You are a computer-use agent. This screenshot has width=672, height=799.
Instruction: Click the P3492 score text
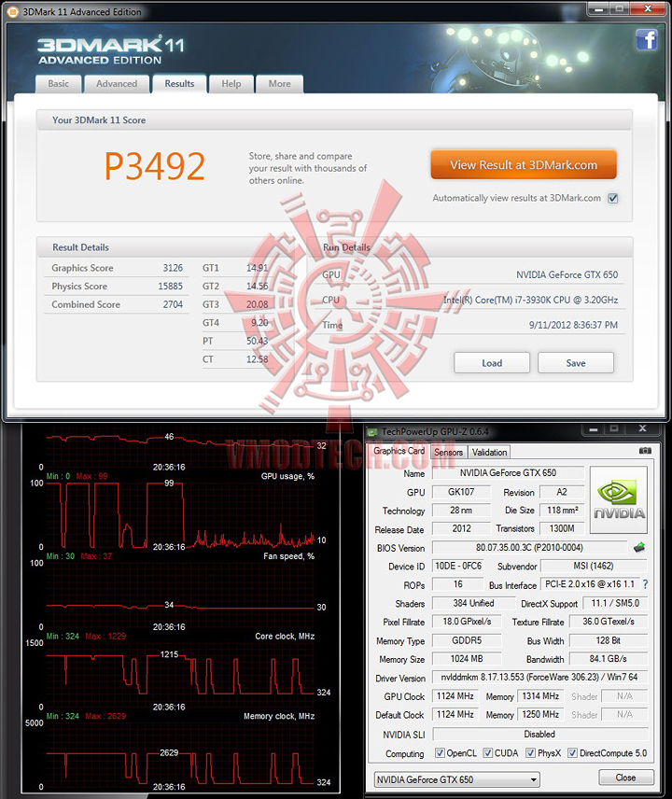pyautogui.click(x=155, y=167)
